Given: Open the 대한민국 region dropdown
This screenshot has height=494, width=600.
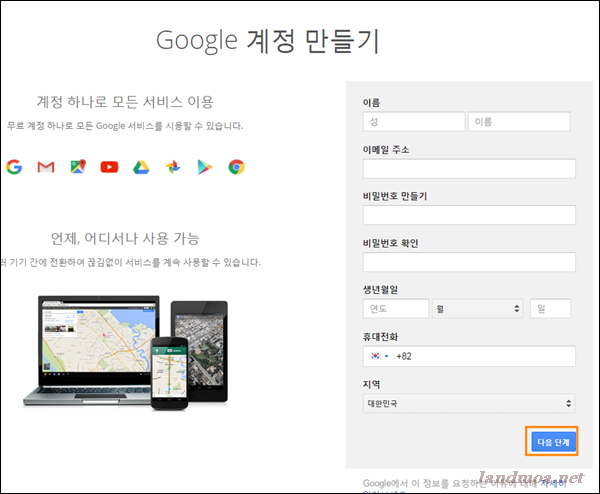Looking at the screenshot, I should [469, 403].
